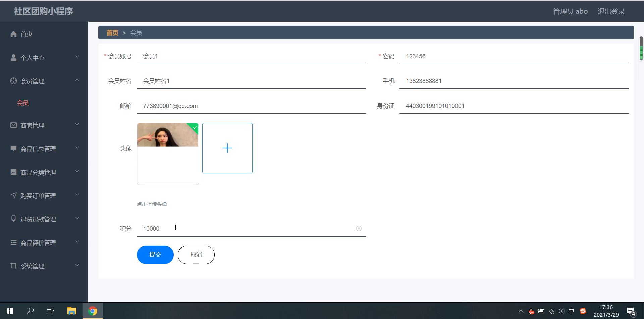
Task: Show hidden system tray icons
Action: (x=521, y=311)
